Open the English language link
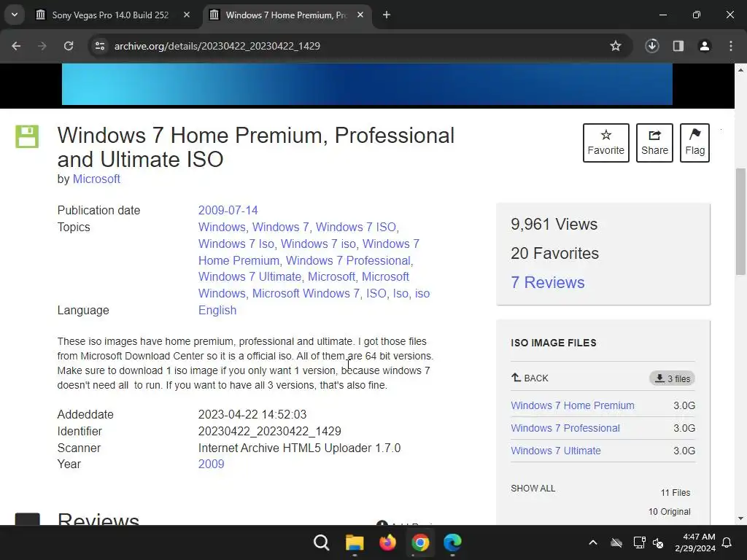The height and width of the screenshot is (560, 747). click(x=217, y=311)
